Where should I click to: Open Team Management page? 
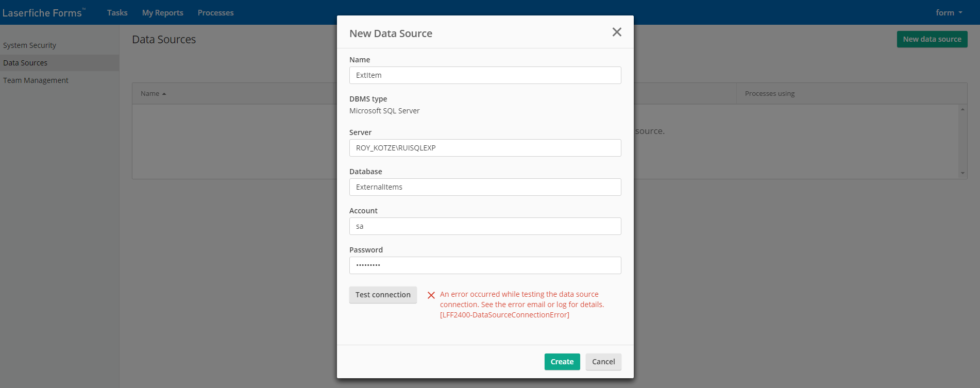point(36,80)
